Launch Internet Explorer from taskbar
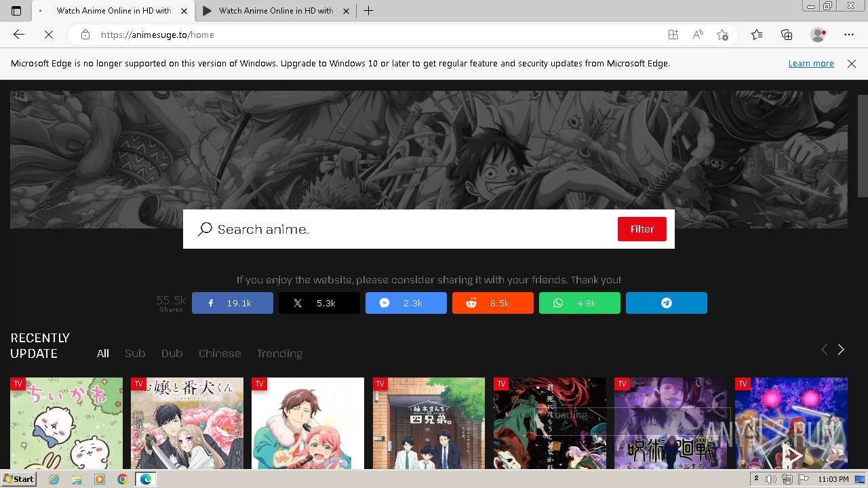The height and width of the screenshot is (488, 868). pos(54,479)
